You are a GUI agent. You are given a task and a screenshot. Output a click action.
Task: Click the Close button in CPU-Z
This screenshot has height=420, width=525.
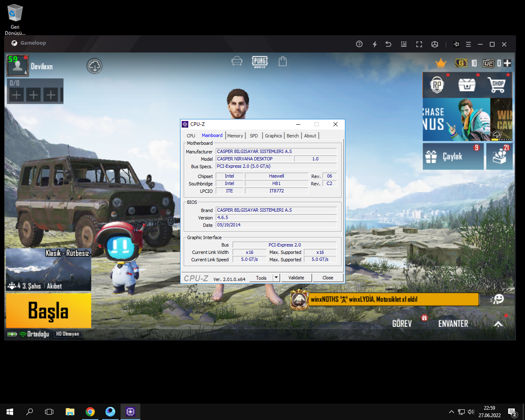328,278
